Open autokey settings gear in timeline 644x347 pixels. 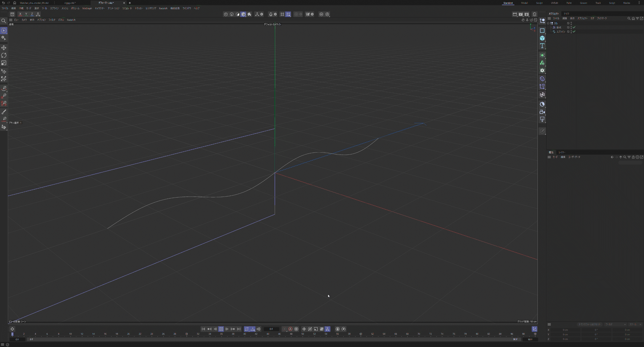296,329
